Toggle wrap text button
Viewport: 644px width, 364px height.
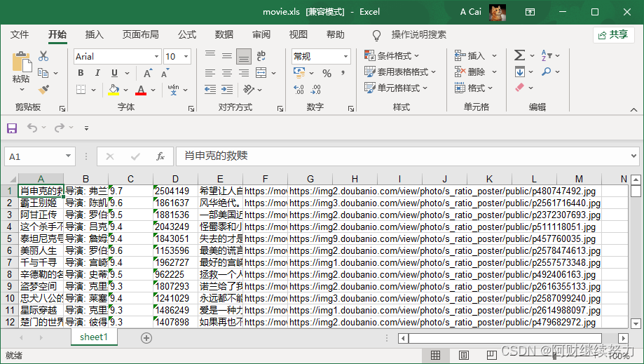261,56
